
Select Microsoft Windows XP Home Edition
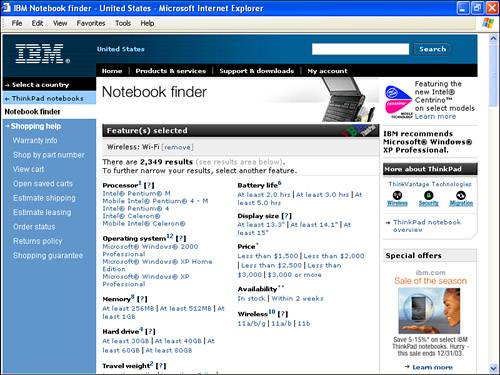157,265
